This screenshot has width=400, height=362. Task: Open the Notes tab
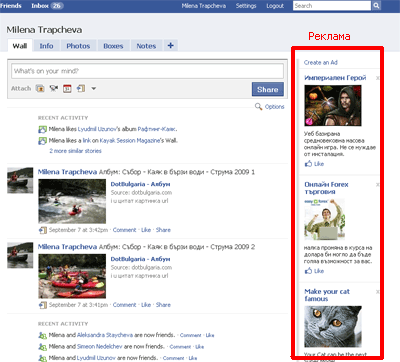pos(146,46)
